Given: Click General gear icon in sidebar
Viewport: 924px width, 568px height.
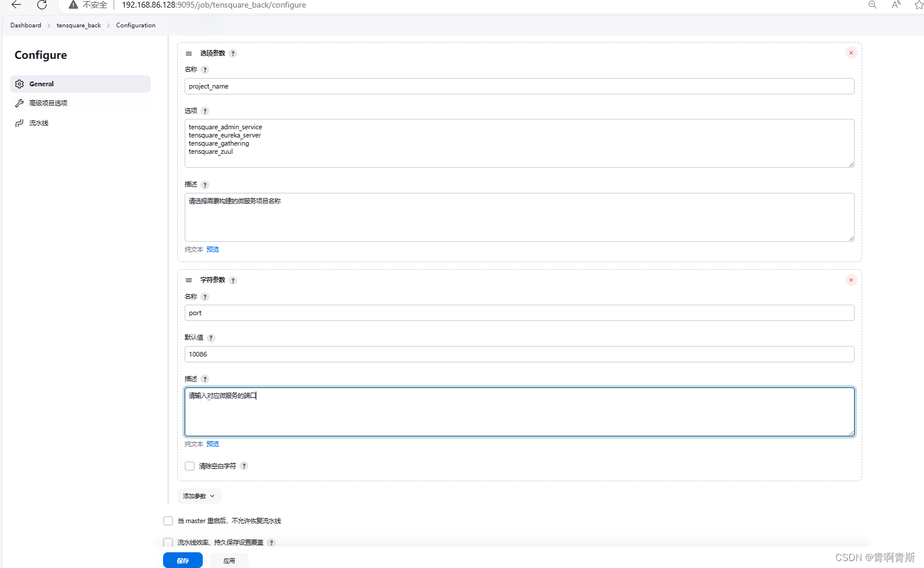Looking at the screenshot, I should (19, 84).
